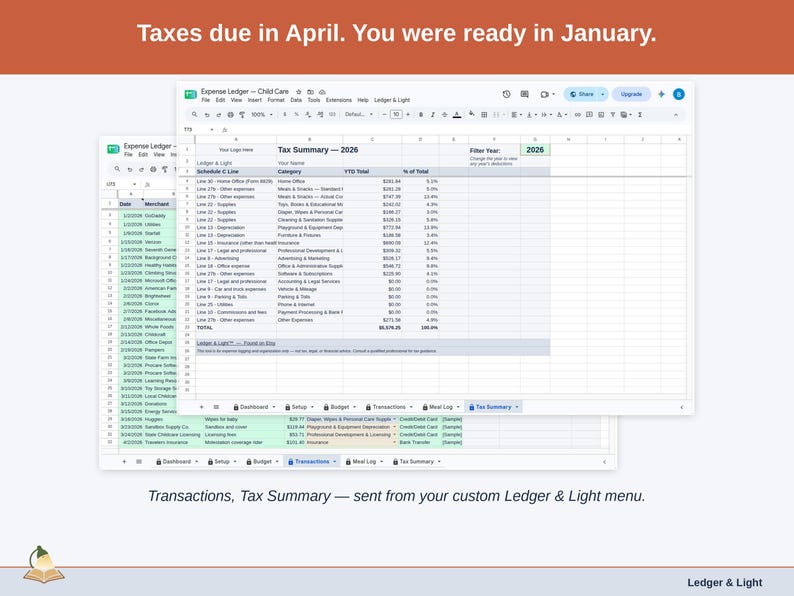Click the video meeting camera icon
The height and width of the screenshot is (596, 794).
(544, 94)
